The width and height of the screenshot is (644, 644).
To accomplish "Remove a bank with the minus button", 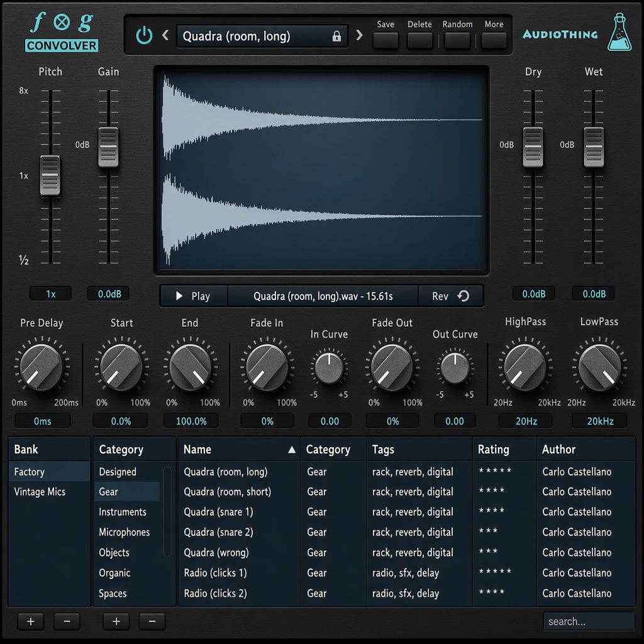I will pos(67,621).
